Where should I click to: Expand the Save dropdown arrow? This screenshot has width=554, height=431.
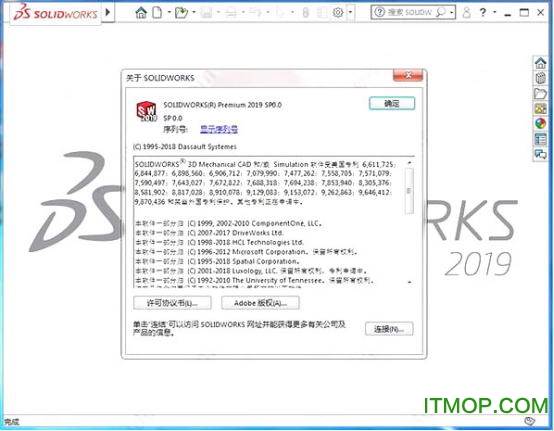point(218,12)
